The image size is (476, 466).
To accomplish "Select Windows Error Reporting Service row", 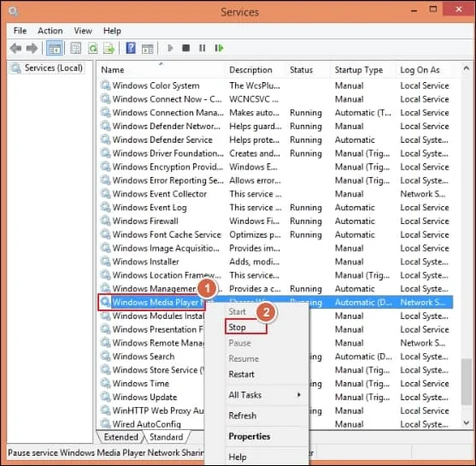I will pos(276,180).
